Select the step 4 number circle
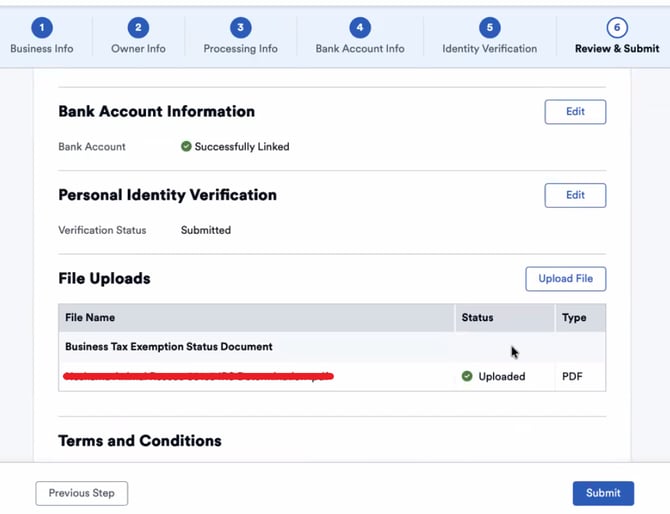This screenshot has height=514, width=670. (x=360, y=28)
